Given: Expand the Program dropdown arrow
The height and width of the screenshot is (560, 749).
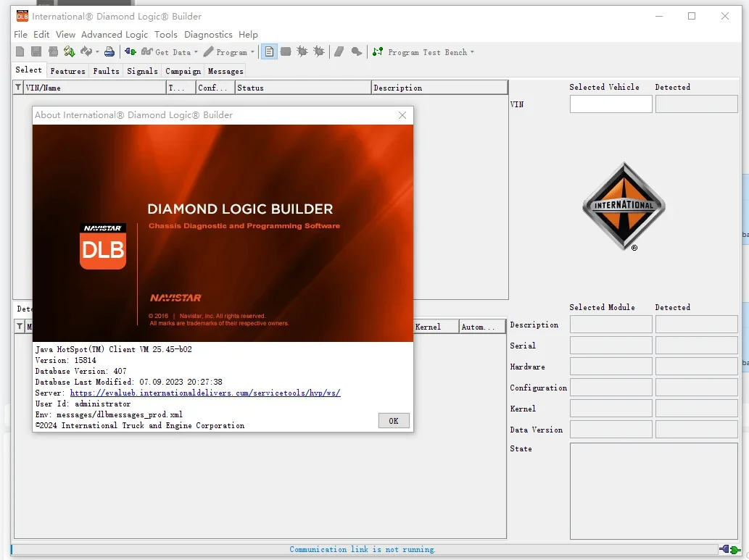Looking at the screenshot, I should [x=253, y=52].
